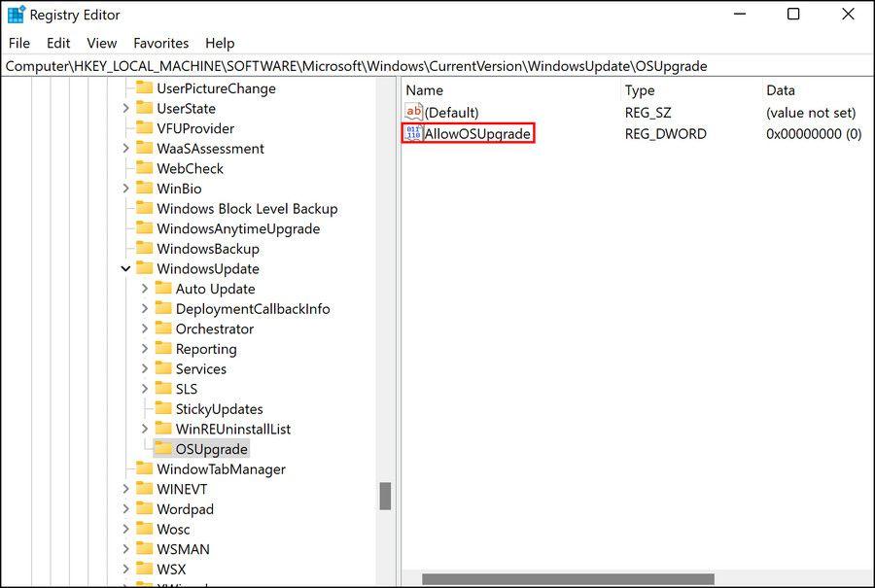Expand the WaaSAssessment key
The height and width of the screenshot is (588, 875).
pyautogui.click(x=125, y=148)
